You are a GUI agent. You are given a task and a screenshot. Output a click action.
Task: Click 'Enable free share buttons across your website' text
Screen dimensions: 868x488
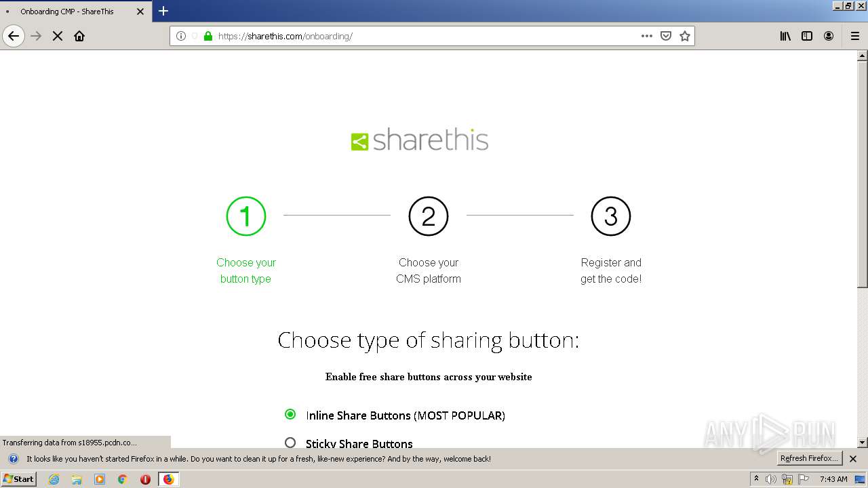point(429,377)
